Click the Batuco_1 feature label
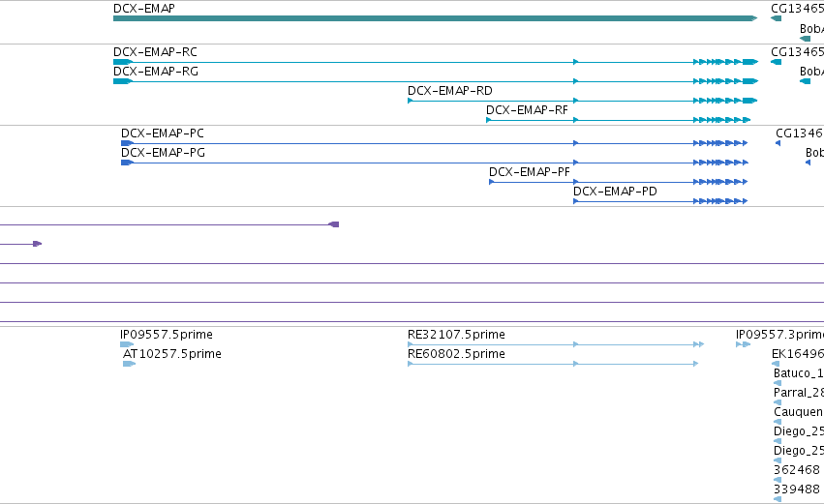This screenshot has height=504, width=824. [799, 373]
